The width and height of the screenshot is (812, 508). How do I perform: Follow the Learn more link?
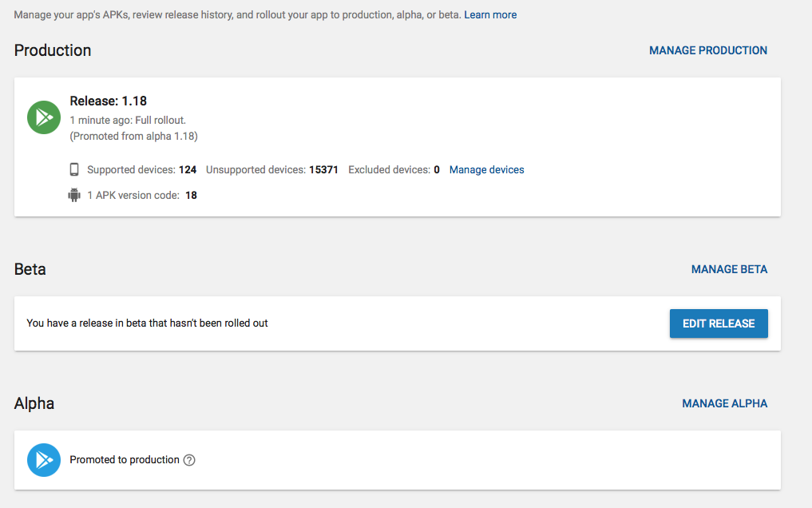tap(490, 14)
